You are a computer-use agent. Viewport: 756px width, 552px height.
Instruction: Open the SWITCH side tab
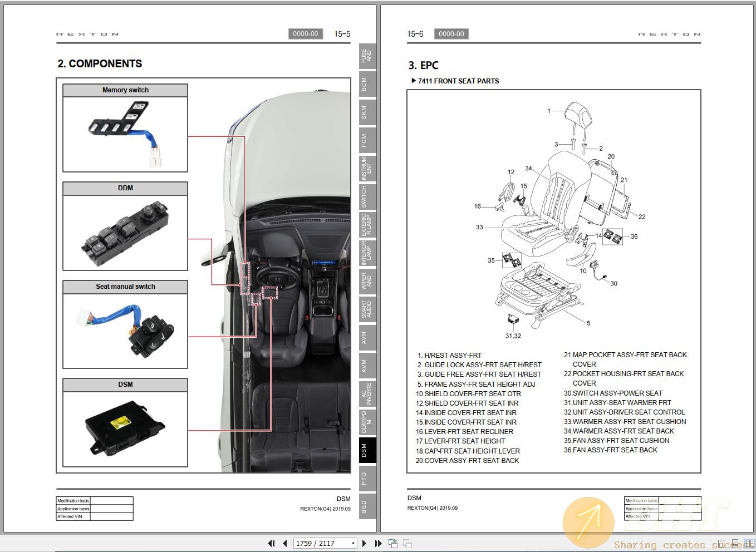coord(367,197)
